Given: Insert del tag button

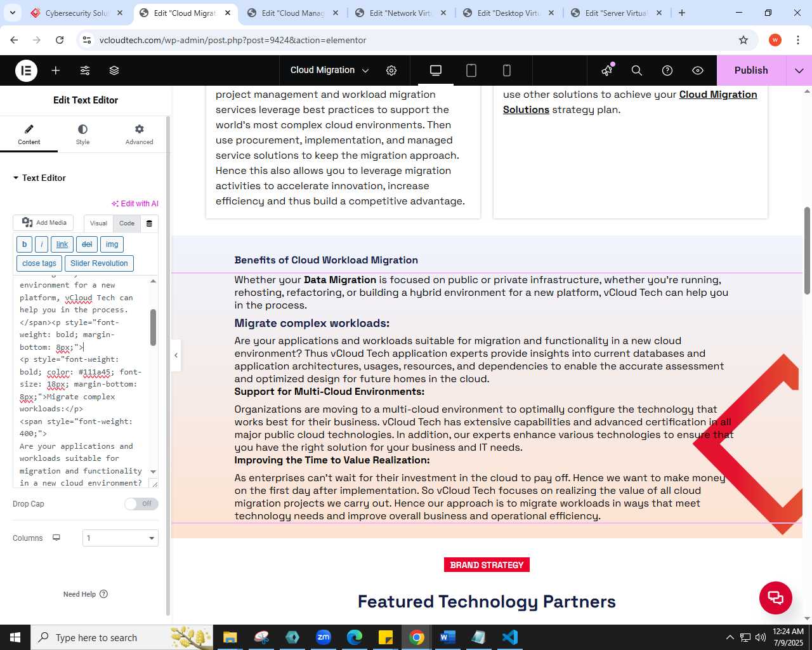Looking at the screenshot, I should coord(87,244).
